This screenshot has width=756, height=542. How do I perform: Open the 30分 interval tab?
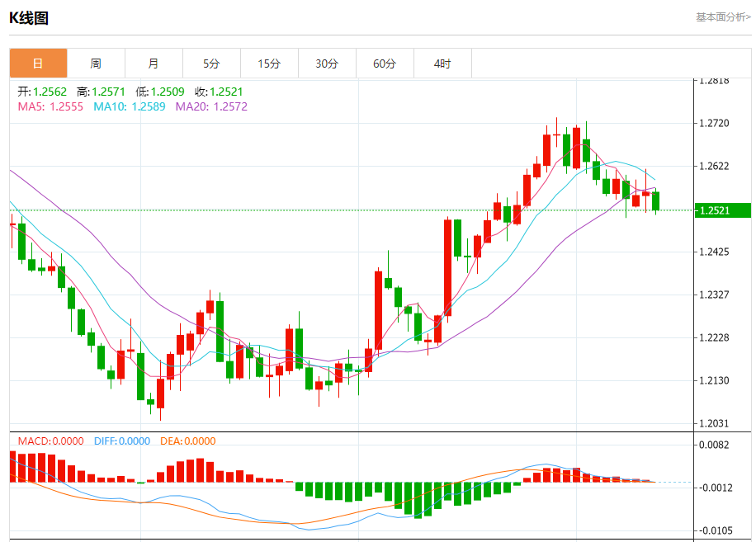pyautogui.click(x=328, y=64)
